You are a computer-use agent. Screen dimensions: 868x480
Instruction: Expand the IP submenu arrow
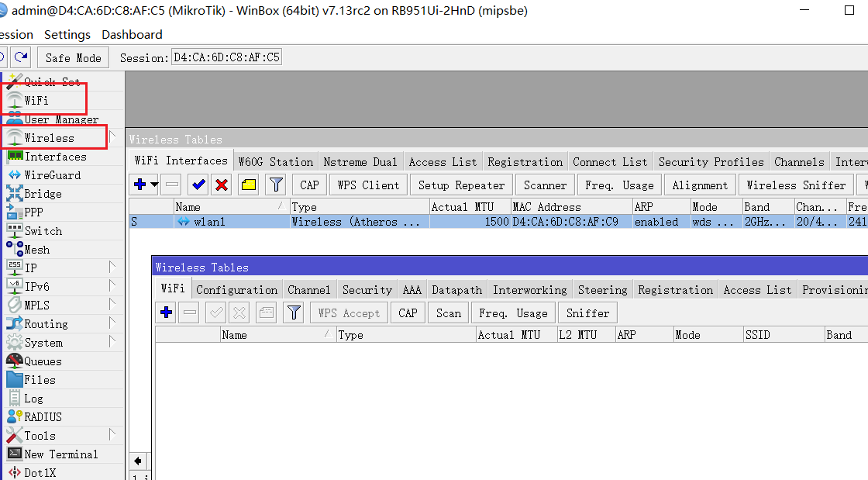[112, 268]
